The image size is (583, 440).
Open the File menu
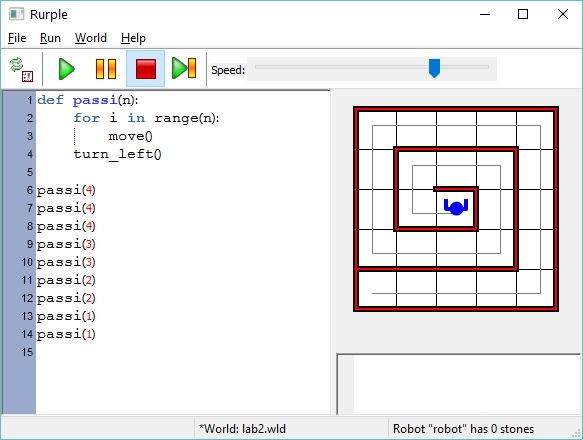point(17,38)
